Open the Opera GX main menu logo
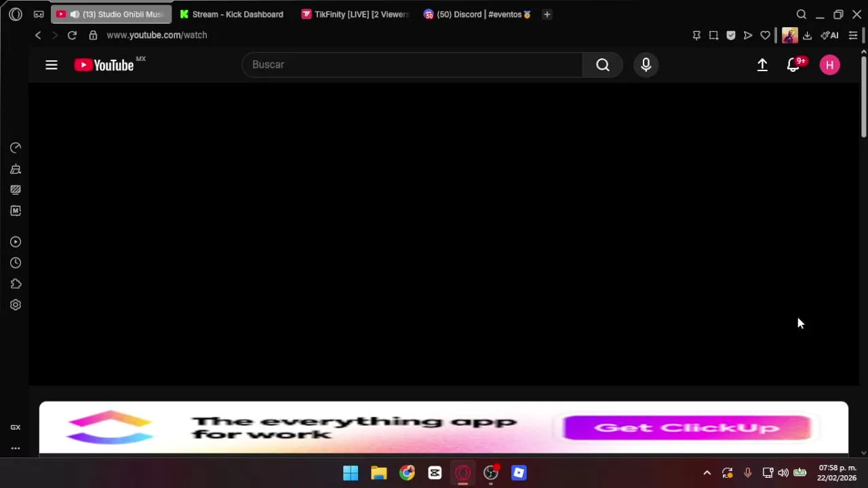This screenshot has width=868, height=488. coord(16,14)
